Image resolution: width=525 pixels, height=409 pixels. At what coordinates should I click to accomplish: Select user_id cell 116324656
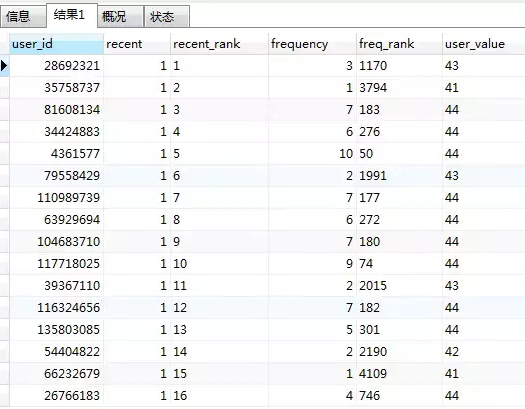[56, 308]
